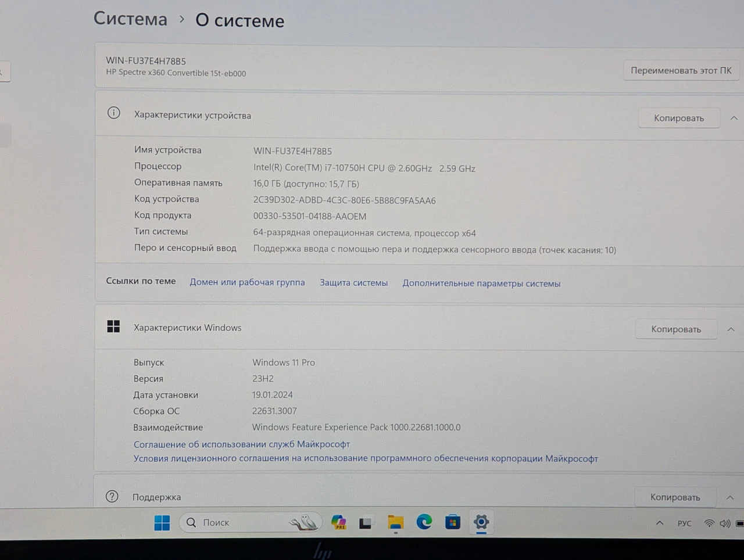Select processor value i7-10750H text
Screen dimensions: 744x560
[364, 168]
